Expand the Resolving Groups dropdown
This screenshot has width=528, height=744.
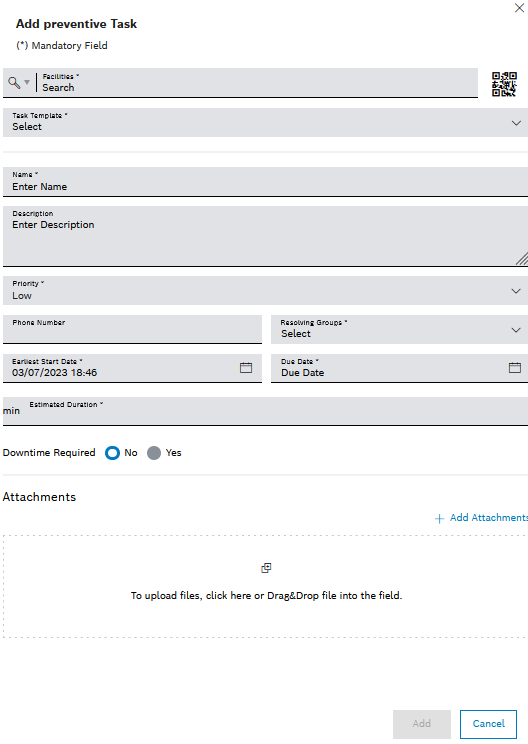click(516, 330)
